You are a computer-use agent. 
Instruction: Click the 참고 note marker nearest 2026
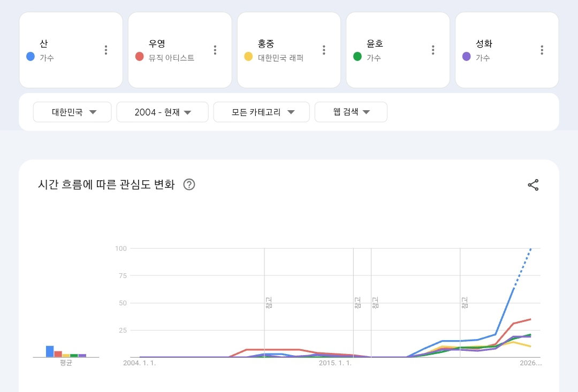[x=465, y=303]
